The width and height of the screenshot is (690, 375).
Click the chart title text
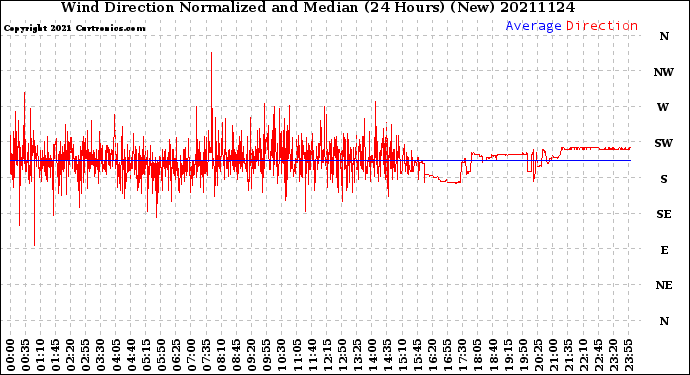coord(318,7)
